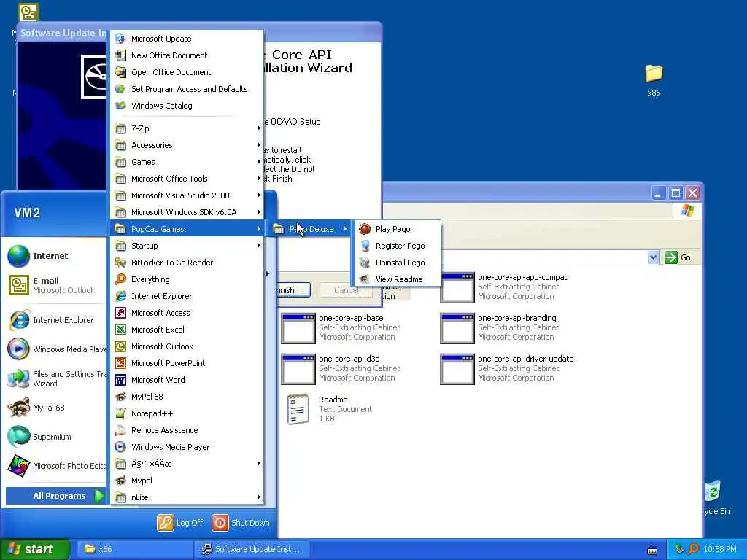This screenshot has width=747, height=560.
Task: Expand the Games submenu
Action: click(187, 162)
